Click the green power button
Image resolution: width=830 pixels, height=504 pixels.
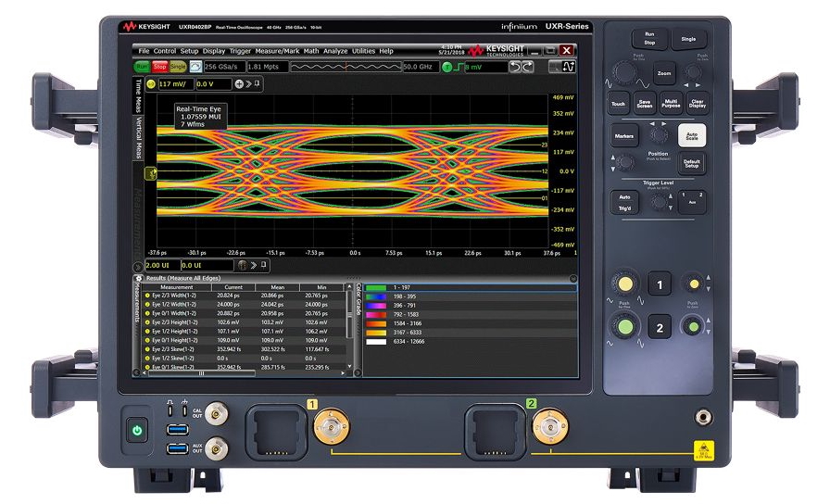click(137, 431)
